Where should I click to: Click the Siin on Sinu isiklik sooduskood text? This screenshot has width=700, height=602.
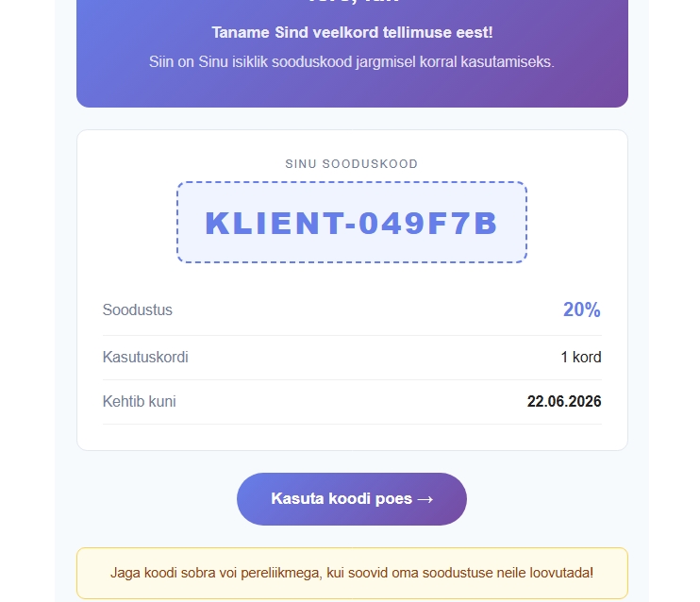pos(351,62)
